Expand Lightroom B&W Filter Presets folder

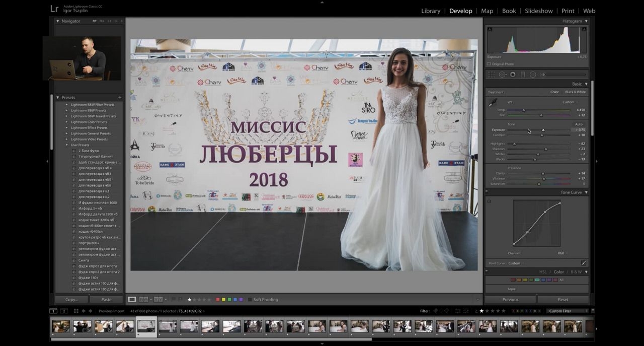[66, 105]
